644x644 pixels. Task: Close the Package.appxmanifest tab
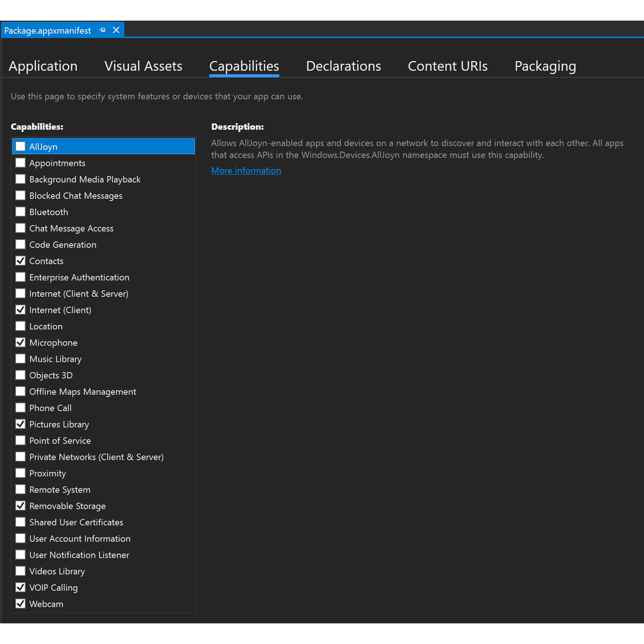tap(116, 30)
